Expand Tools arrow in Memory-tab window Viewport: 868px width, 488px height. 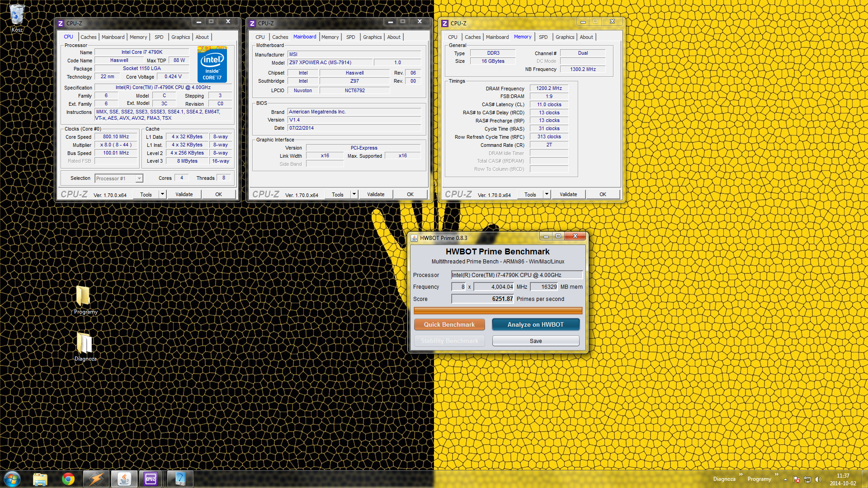point(547,194)
